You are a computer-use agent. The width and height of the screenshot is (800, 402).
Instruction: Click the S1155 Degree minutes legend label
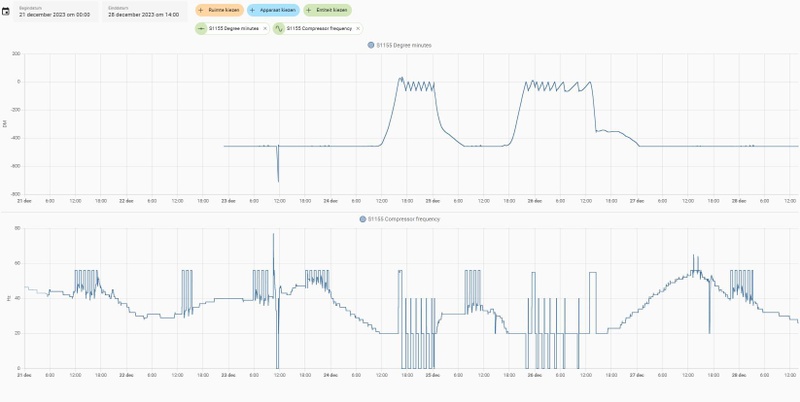[404, 45]
